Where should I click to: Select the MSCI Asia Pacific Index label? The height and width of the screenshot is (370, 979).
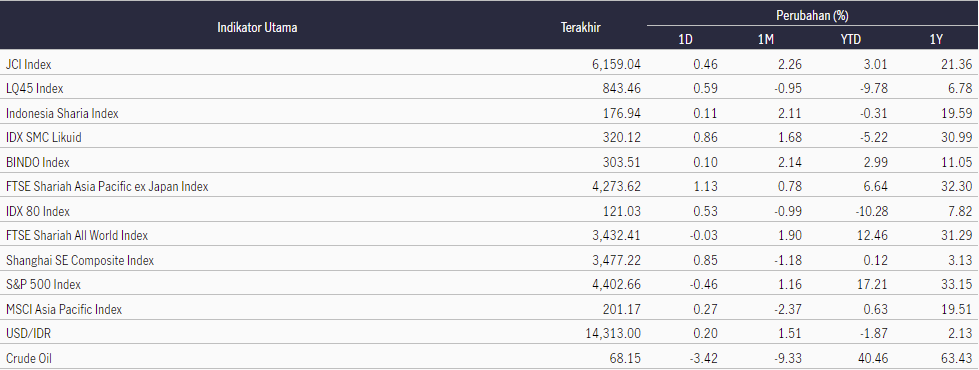(x=64, y=309)
